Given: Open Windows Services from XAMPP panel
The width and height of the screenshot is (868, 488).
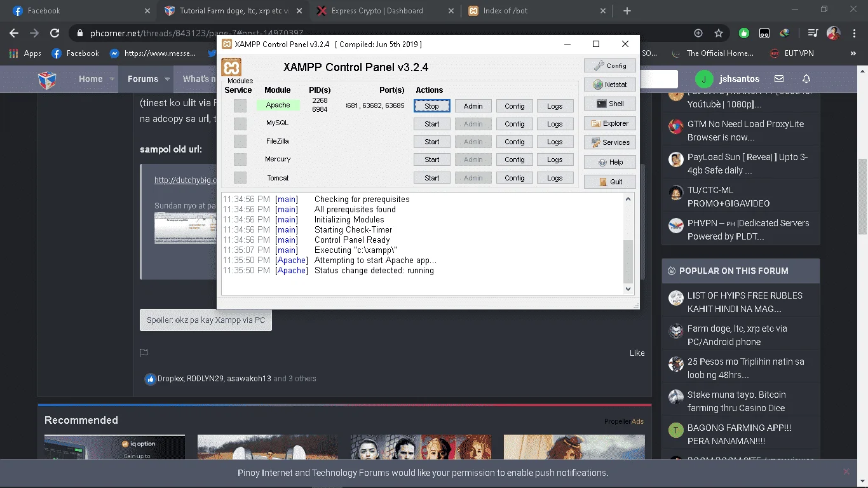Looking at the screenshot, I should [x=610, y=142].
